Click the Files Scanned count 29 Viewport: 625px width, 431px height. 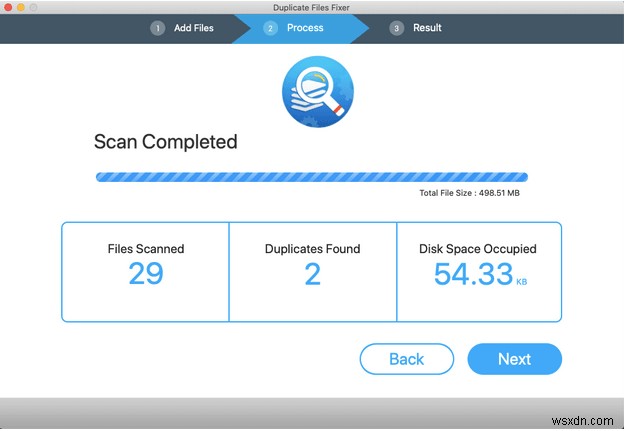(x=146, y=274)
